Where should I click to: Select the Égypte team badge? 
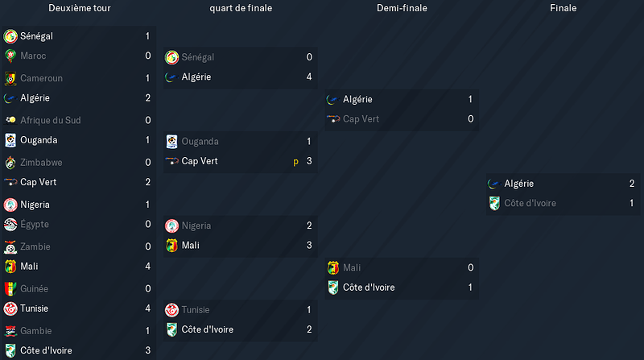[10, 225]
